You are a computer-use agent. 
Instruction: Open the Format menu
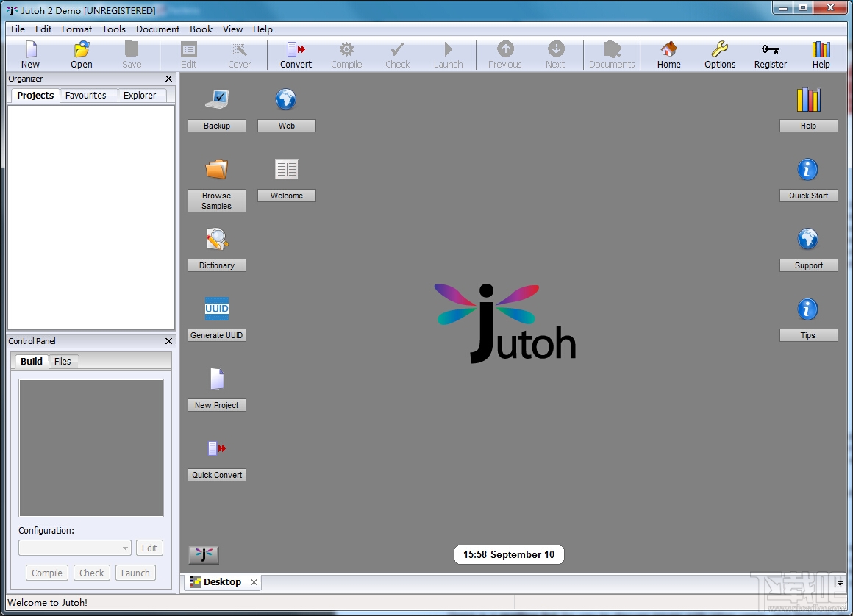click(76, 29)
